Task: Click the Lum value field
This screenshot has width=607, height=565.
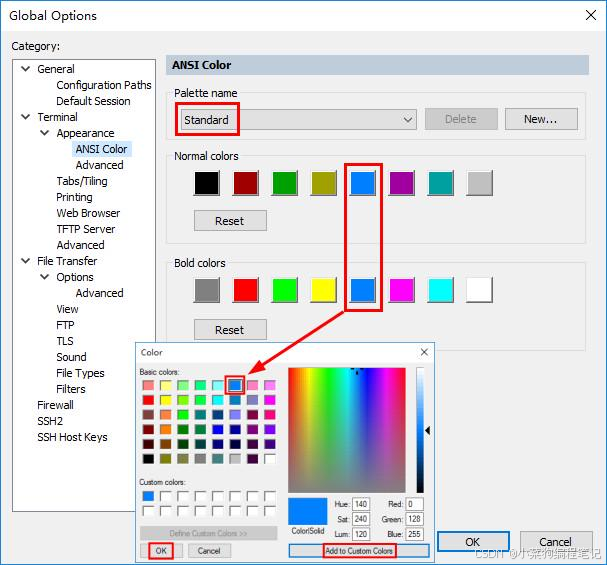Action: pos(361,534)
